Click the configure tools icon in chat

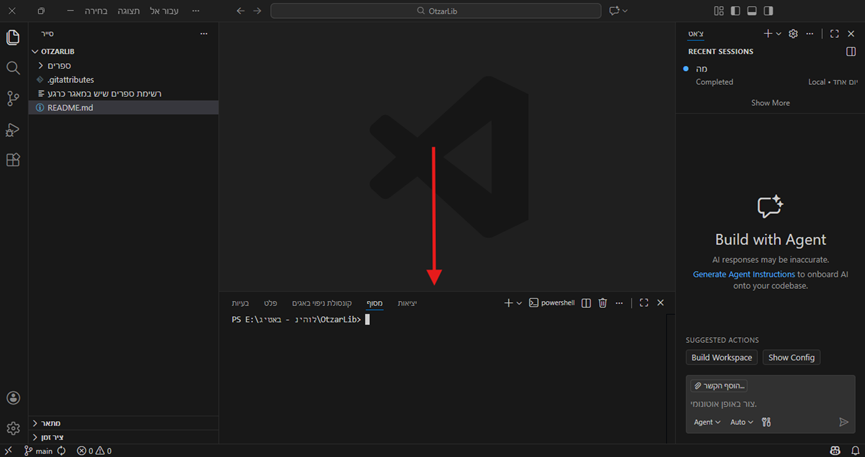766,422
